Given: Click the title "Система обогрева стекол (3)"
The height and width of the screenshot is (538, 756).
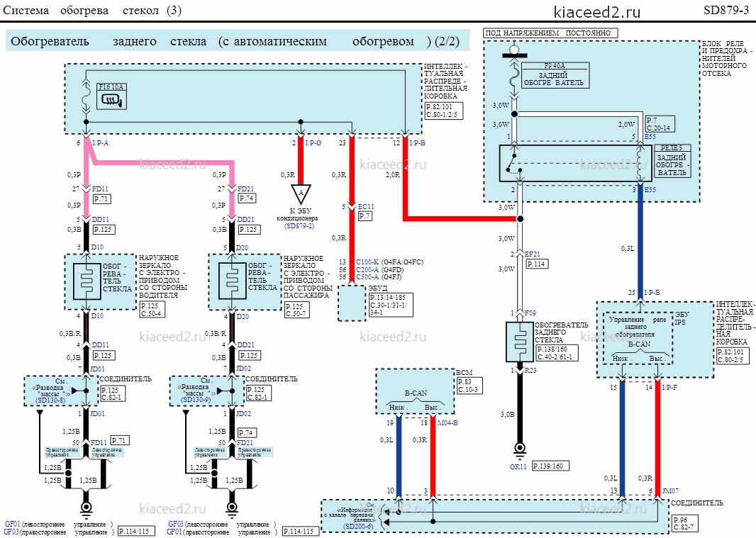Looking at the screenshot, I should (92, 10).
